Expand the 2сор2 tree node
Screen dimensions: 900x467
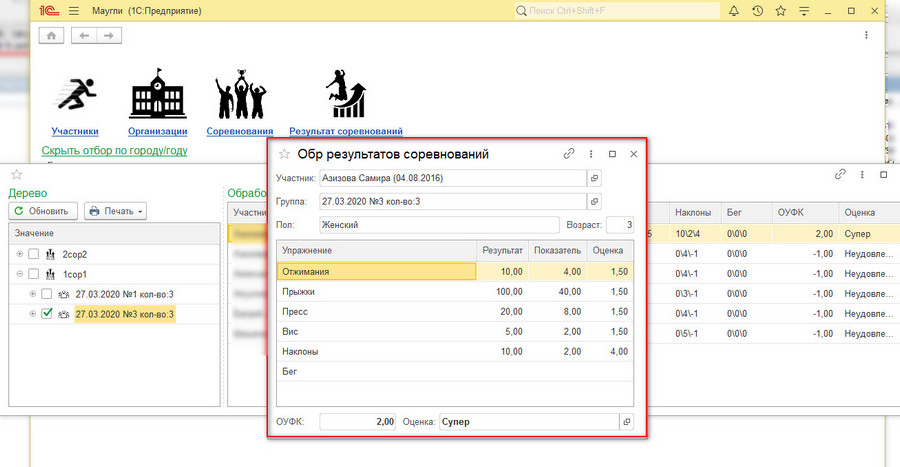[x=19, y=254]
